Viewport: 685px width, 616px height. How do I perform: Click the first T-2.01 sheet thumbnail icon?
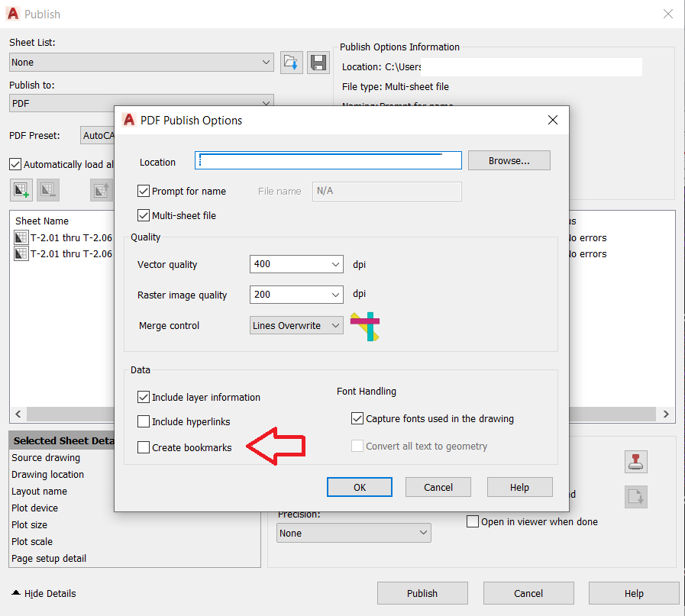tap(21, 237)
